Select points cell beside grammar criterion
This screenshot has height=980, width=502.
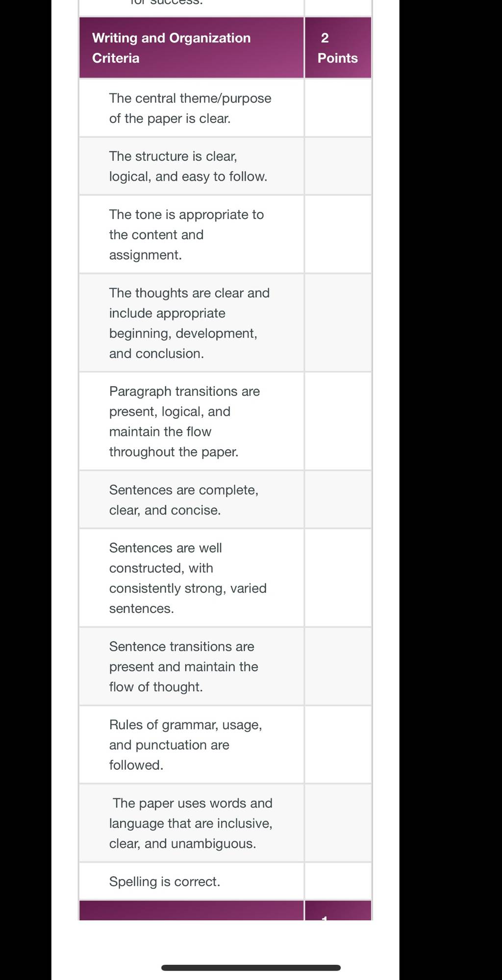coord(338,745)
